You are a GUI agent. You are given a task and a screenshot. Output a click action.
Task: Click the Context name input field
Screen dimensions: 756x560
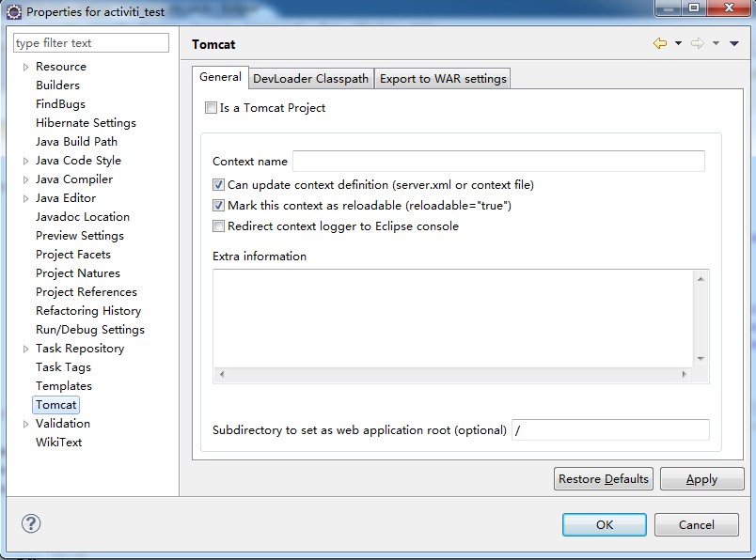(498, 161)
